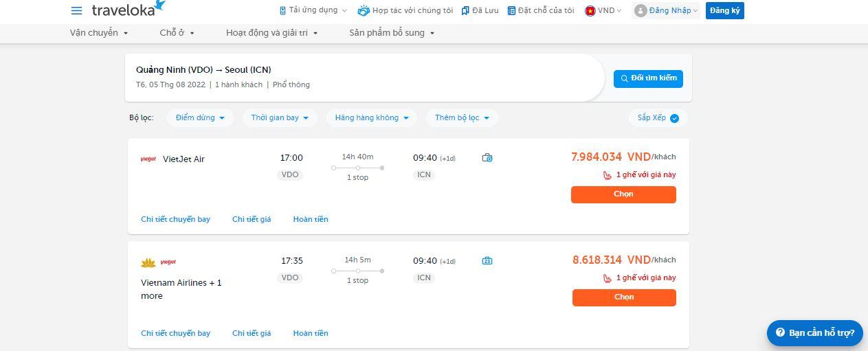Screen dimensions: 868x351
Task: Open the Vận chuyển menu
Action: click(x=99, y=33)
